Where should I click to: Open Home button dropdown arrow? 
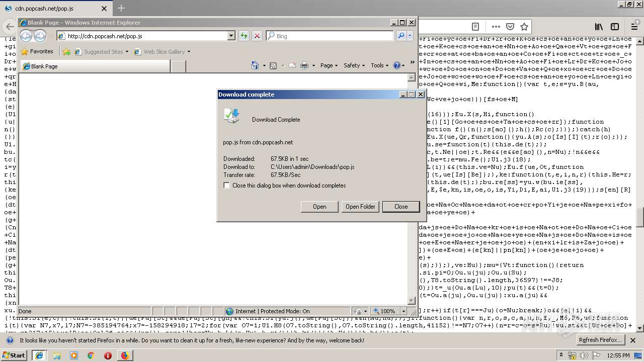tap(264, 65)
